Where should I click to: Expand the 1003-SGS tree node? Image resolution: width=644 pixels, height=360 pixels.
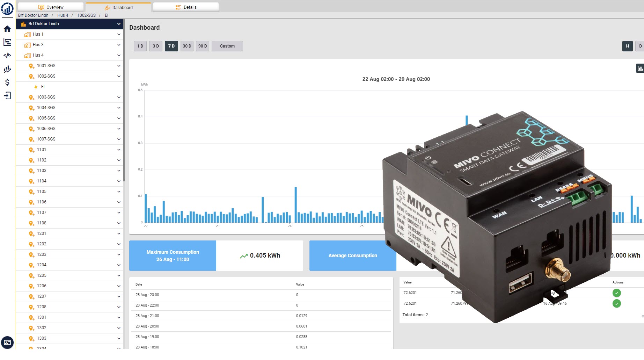(119, 97)
